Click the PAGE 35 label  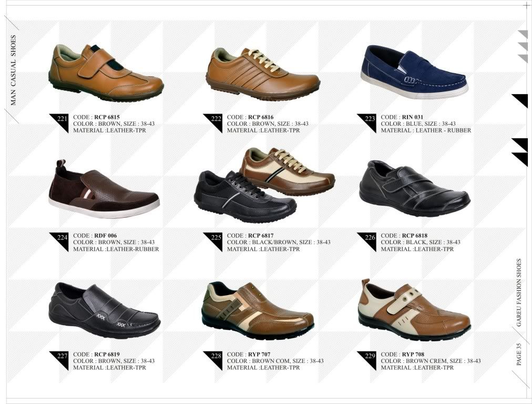pos(519,355)
